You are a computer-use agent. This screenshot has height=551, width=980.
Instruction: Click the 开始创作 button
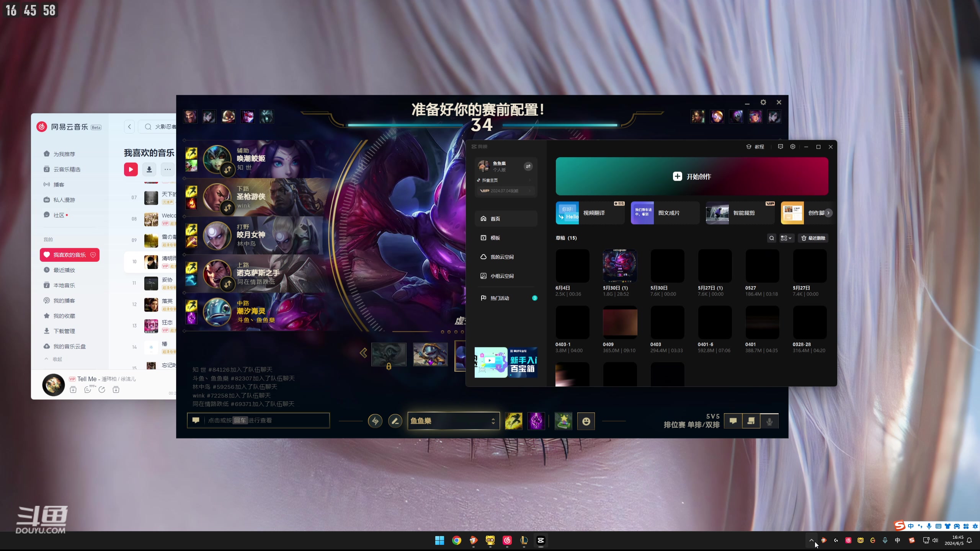pos(692,176)
